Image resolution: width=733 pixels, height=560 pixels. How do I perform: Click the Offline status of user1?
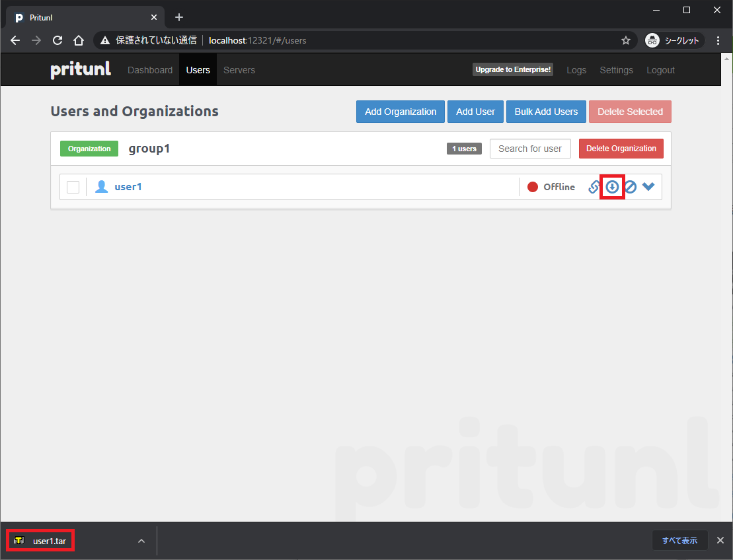pos(551,187)
